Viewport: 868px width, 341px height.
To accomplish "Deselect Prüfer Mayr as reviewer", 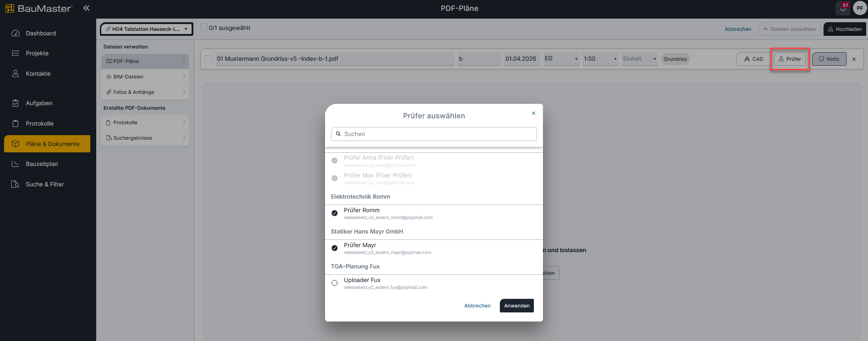I will pos(335,248).
